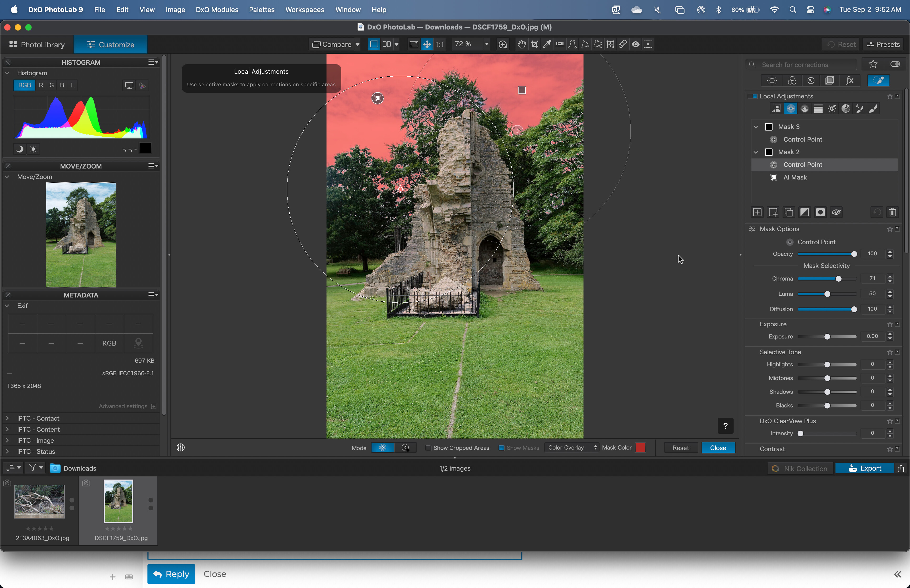
Task: Toggle the active corrections switch near search
Action: pyautogui.click(x=895, y=64)
